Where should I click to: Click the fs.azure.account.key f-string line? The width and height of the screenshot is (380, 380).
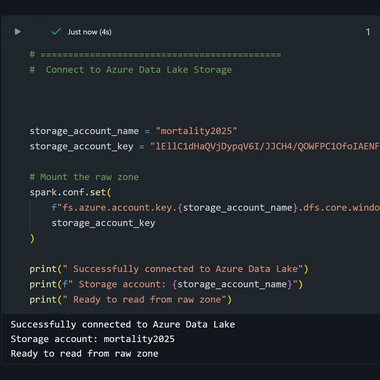pyautogui.click(x=216, y=208)
